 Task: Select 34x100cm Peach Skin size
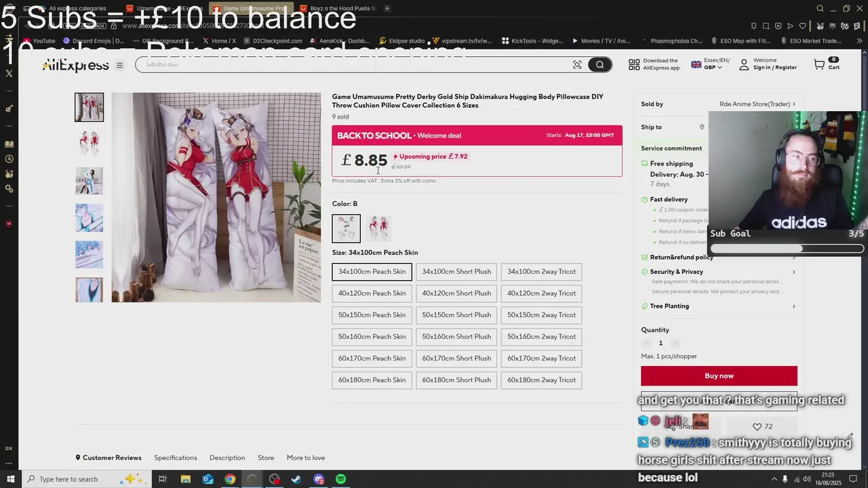tap(372, 272)
